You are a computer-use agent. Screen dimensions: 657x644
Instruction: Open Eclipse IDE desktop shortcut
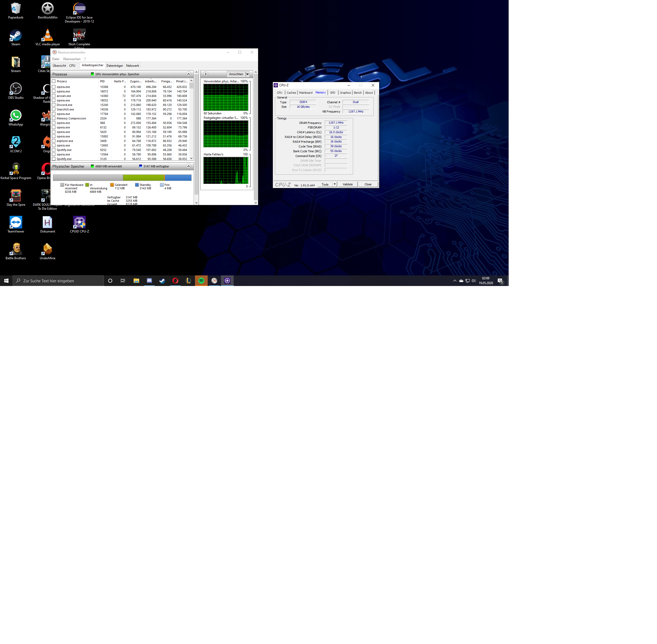(x=79, y=9)
